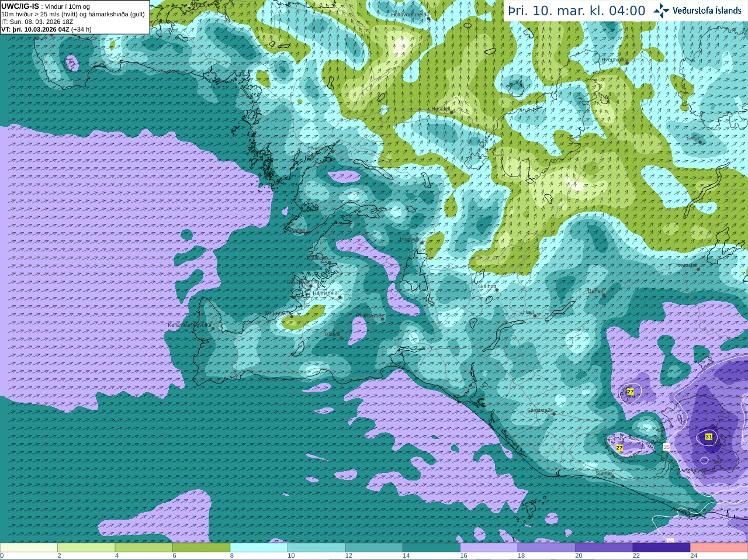Click the Hvanneyri station label
Image resolution: width=748 pixels, height=560 pixels.
coord(320,148)
